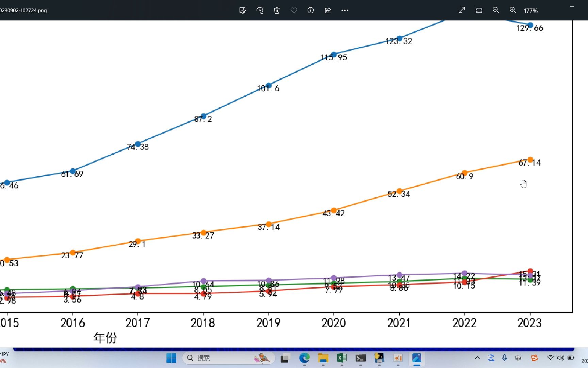
Task: Click the 年份 axis title
Action: pos(105,338)
